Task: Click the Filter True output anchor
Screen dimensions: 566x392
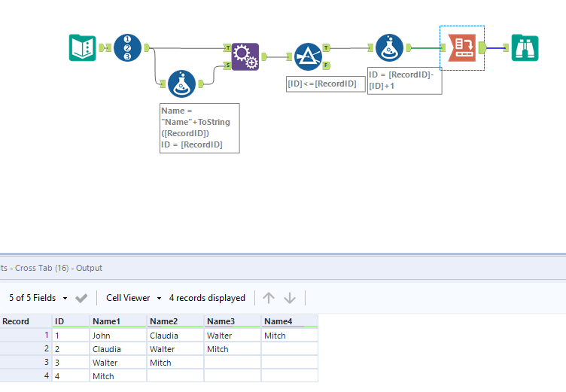Action: click(327, 47)
